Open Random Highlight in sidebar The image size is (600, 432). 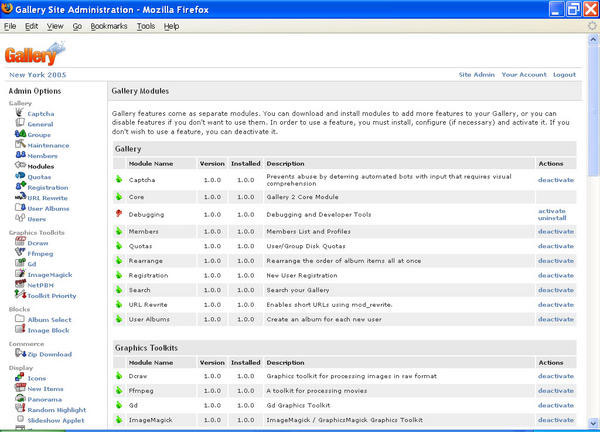click(x=57, y=410)
